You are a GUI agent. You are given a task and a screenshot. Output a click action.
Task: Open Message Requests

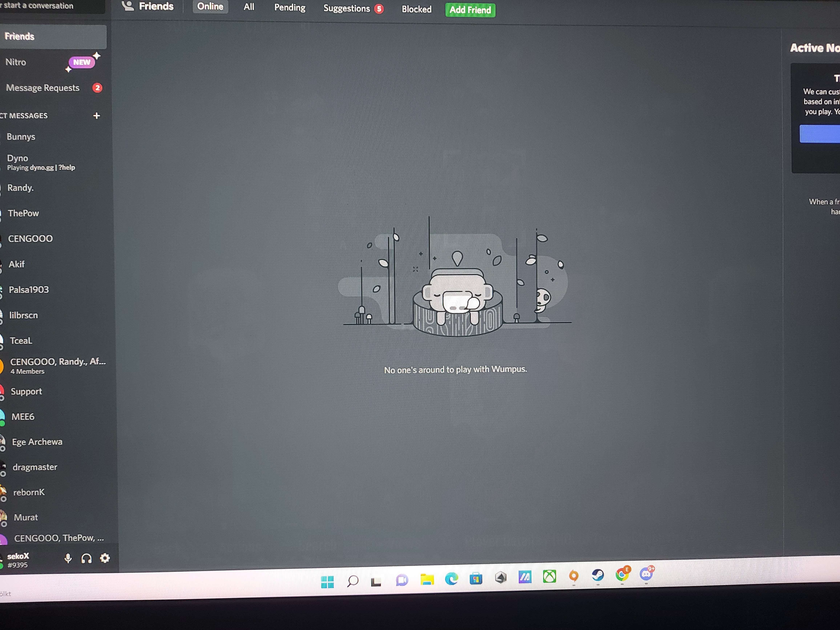pos(43,88)
